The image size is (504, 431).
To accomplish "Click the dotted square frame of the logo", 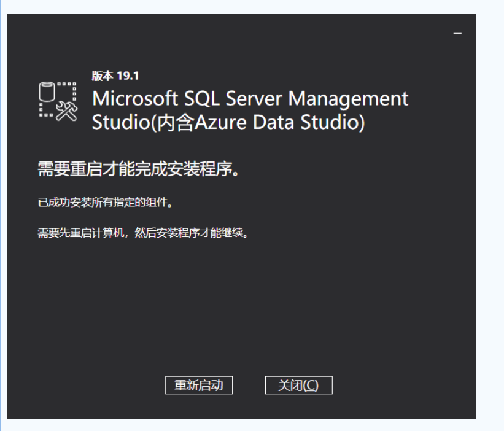I will (58, 99).
